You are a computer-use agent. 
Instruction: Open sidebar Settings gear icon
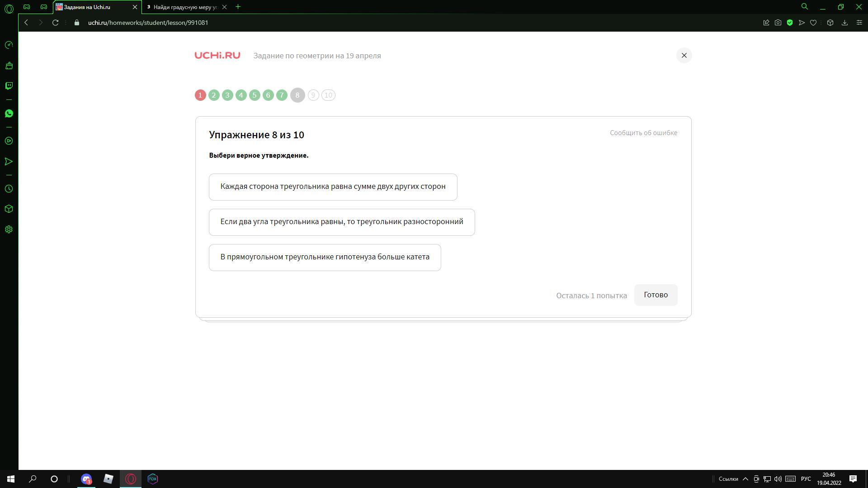click(9, 230)
